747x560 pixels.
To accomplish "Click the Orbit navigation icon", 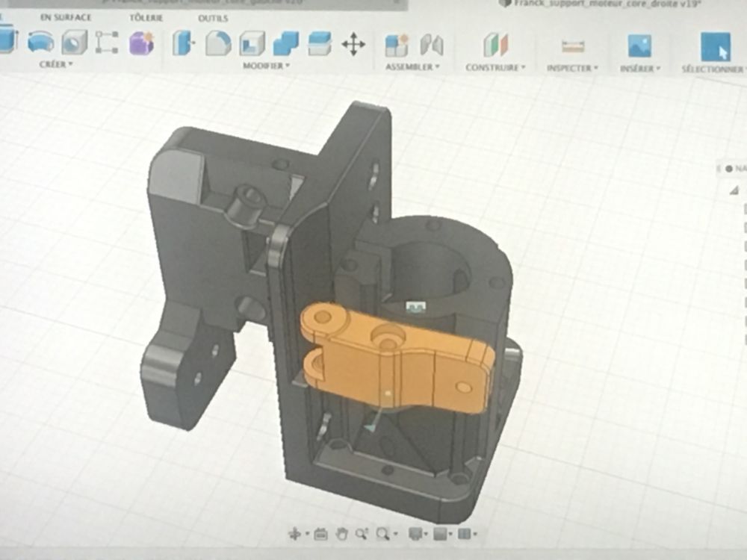I will pyautogui.click(x=295, y=534).
